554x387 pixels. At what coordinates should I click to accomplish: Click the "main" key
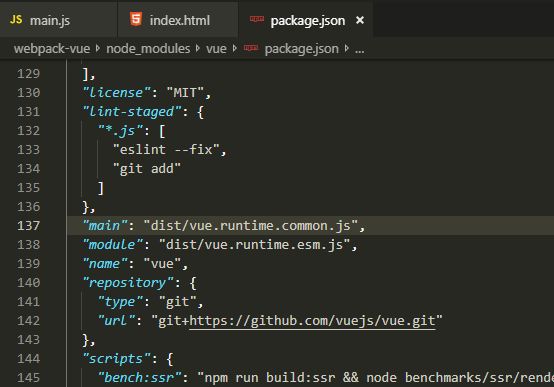(x=105, y=225)
